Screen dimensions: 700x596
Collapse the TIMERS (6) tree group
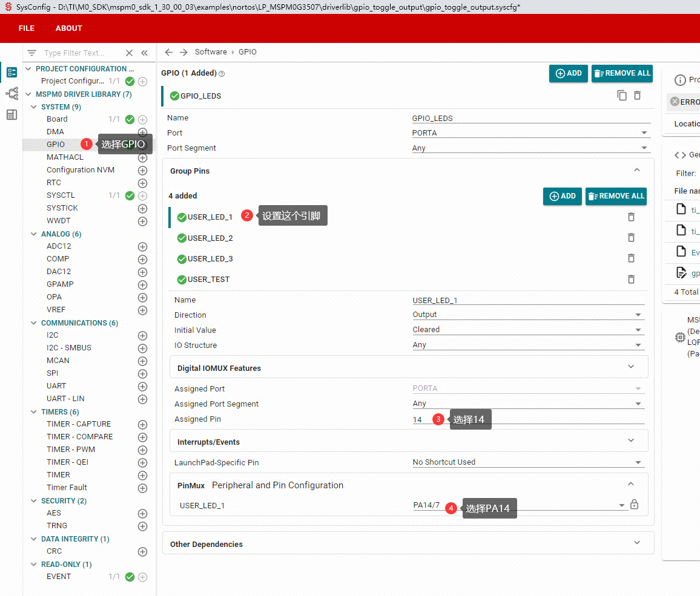(x=33, y=412)
